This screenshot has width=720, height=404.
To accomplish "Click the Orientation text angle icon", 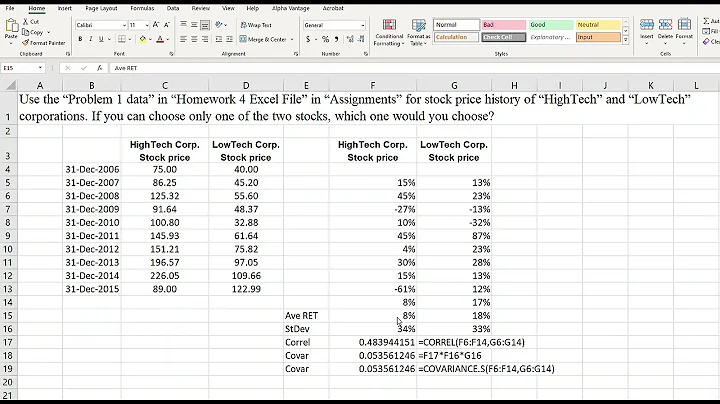I will click(x=219, y=25).
